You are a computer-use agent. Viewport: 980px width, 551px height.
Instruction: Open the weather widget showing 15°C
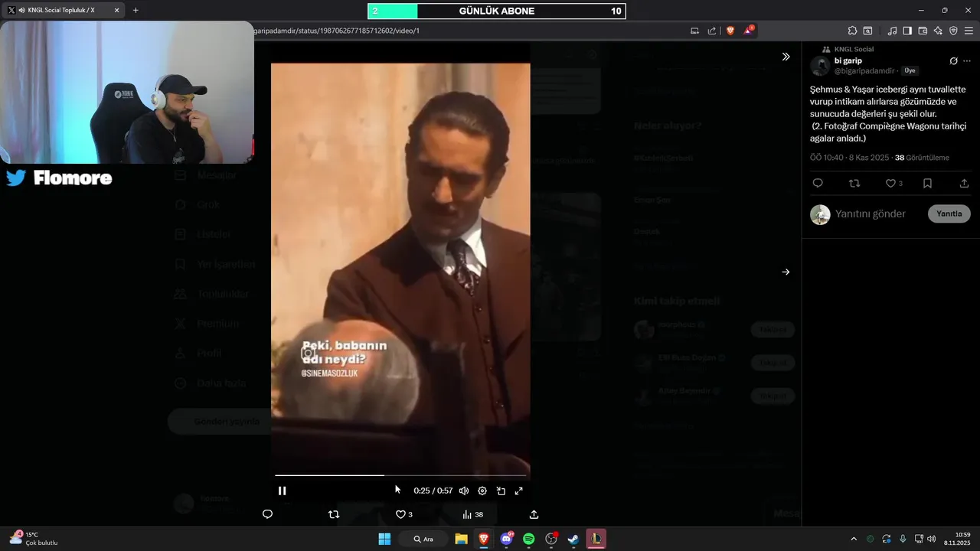point(34,539)
